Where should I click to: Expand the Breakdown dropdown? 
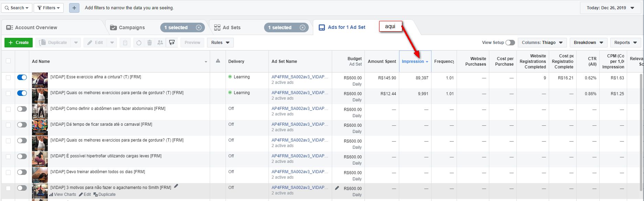coord(588,43)
